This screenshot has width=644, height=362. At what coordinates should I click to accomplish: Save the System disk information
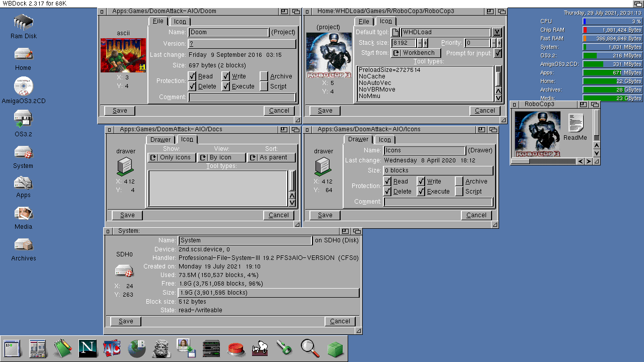pos(126,321)
